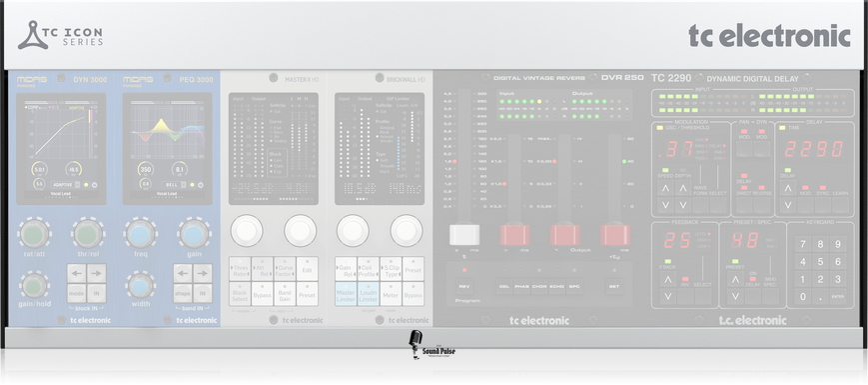Click the left arrow button on DYN 3000
Viewport: 868px width, 385px height.
[x=76, y=273]
